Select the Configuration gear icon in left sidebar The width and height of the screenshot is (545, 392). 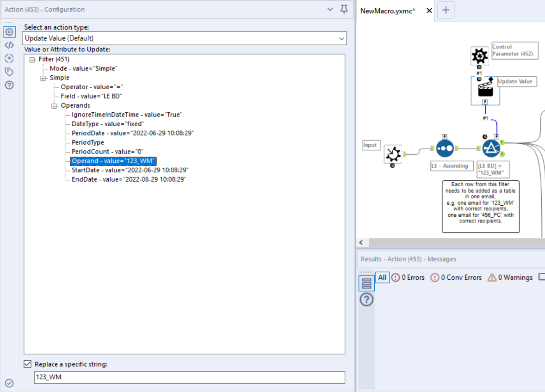pos(9,32)
